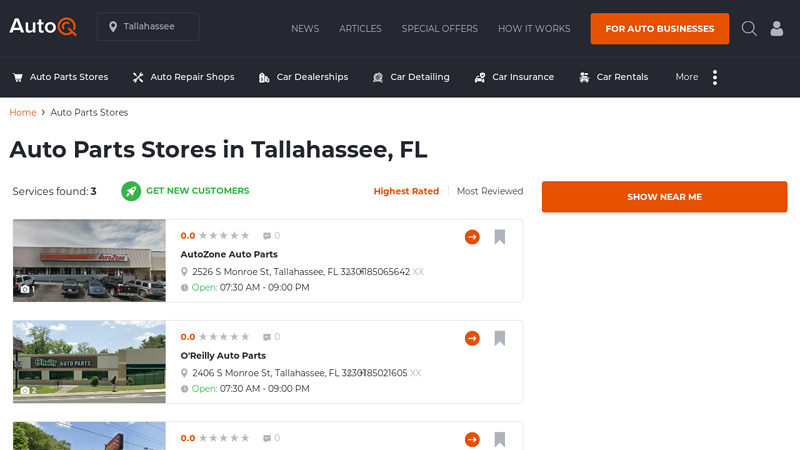
Task: Click the Car Detailing icon
Action: click(x=378, y=77)
